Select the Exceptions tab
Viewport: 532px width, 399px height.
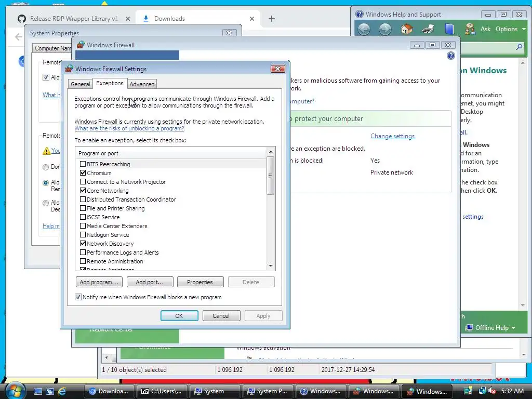click(110, 83)
